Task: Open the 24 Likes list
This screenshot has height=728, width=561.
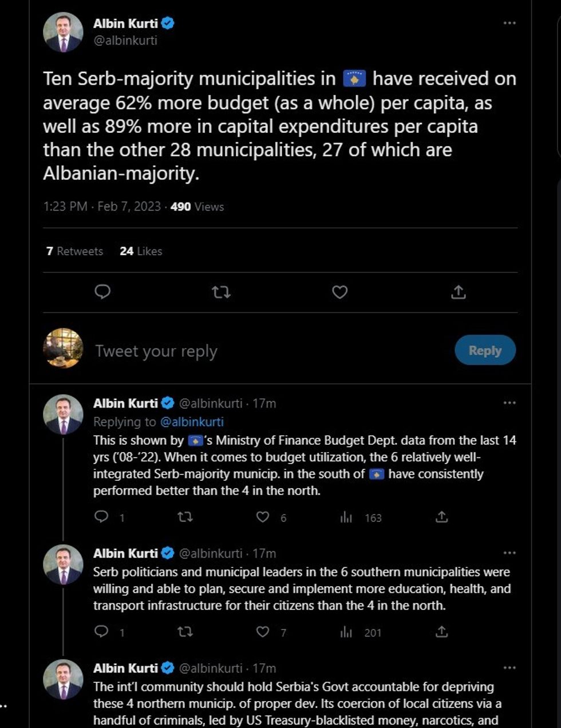Action: tap(141, 251)
